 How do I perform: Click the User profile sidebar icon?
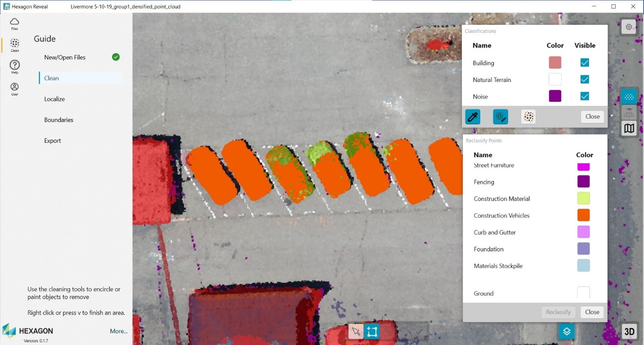point(14,88)
